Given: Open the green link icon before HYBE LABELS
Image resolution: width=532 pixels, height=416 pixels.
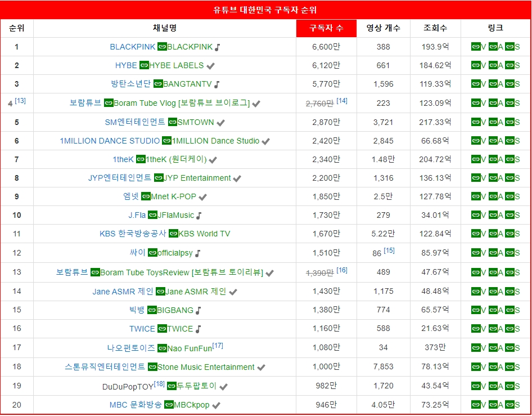Looking at the screenshot, I should point(144,65).
